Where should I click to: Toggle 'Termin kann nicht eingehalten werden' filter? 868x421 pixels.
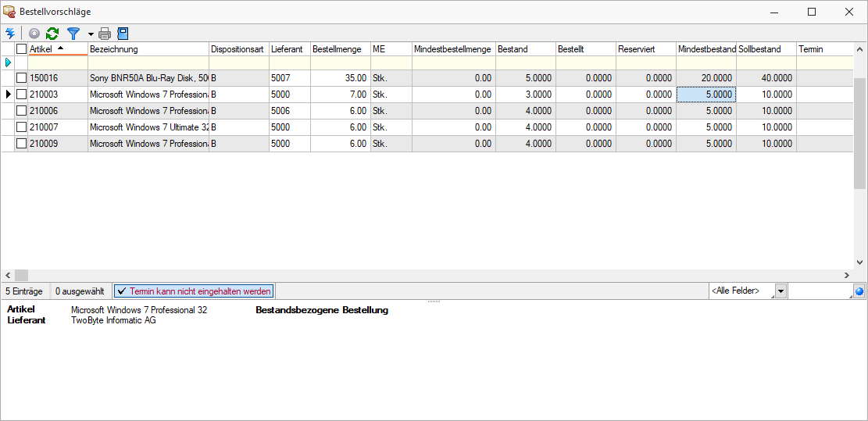(x=194, y=291)
